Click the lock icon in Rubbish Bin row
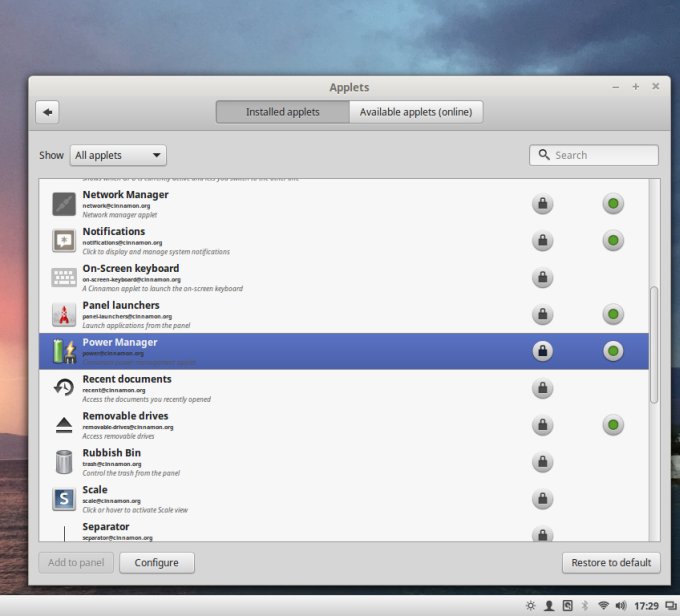 (x=543, y=462)
